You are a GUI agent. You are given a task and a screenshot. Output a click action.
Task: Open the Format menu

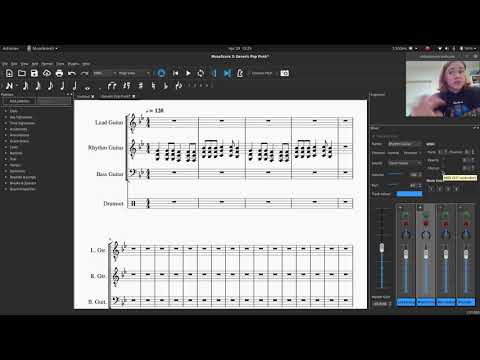click(x=47, y=64)
